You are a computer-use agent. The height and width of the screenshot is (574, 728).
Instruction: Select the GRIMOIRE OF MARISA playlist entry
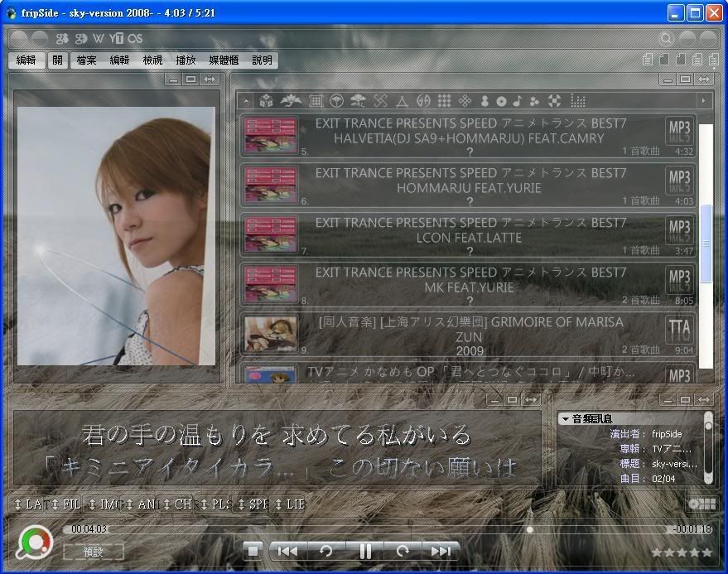(x=469, y=335)
